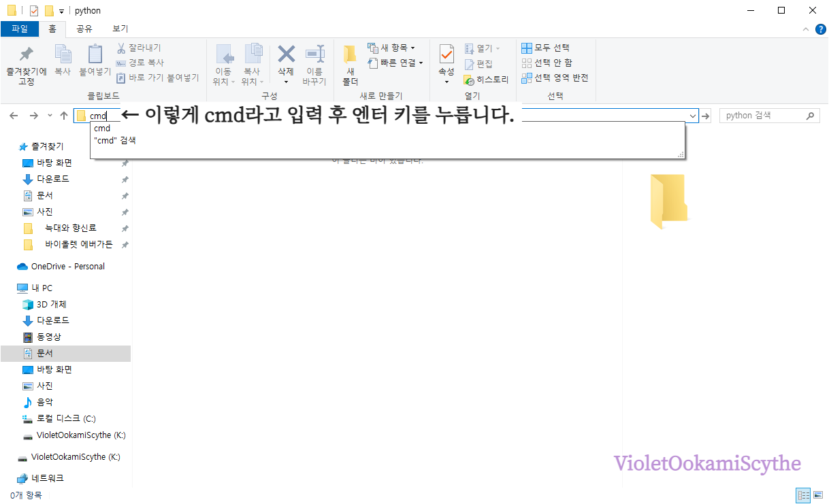Screen dimensions: 829x504
Task: Open Help with the question mark icon
Action: [x=820, y=29]
